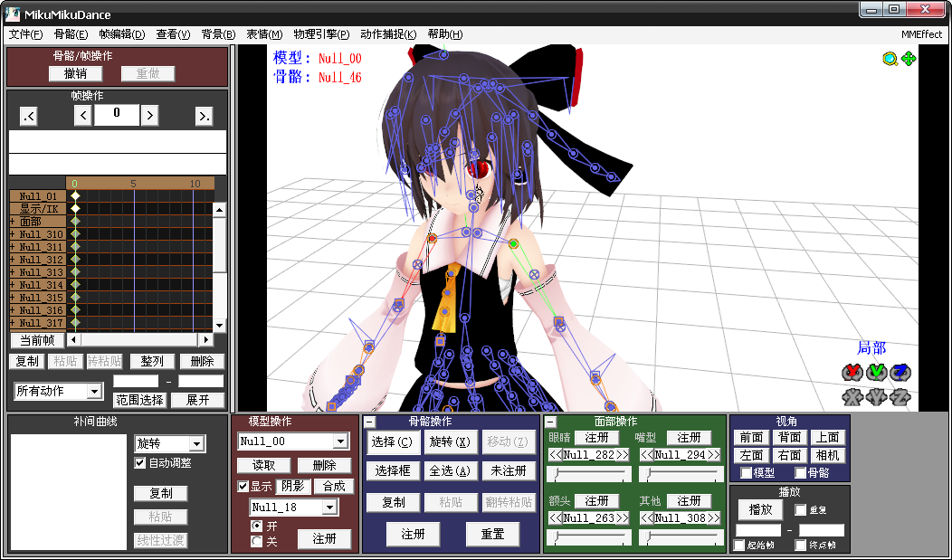The height and width of the screenshot is (560, 952).
Task: Expand the Null_312 timeline row
Action: pos(12,260)
